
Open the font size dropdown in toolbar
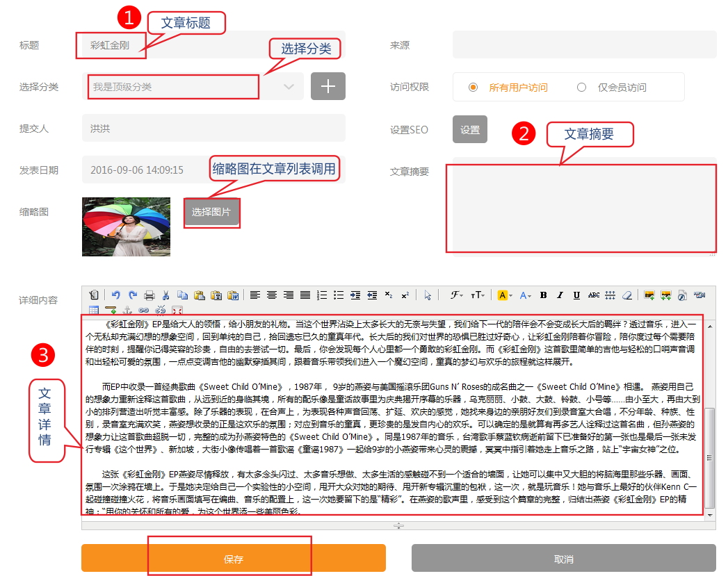click(478, 295)
